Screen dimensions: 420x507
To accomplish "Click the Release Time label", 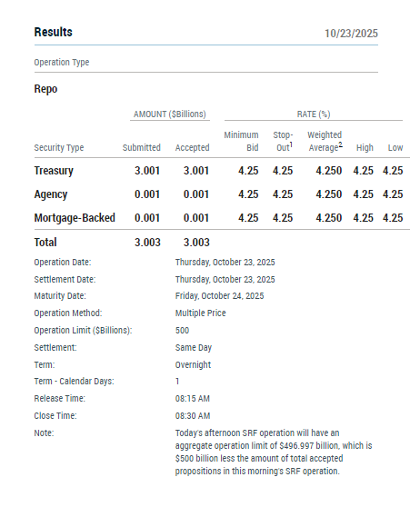I will pos(59,398).
